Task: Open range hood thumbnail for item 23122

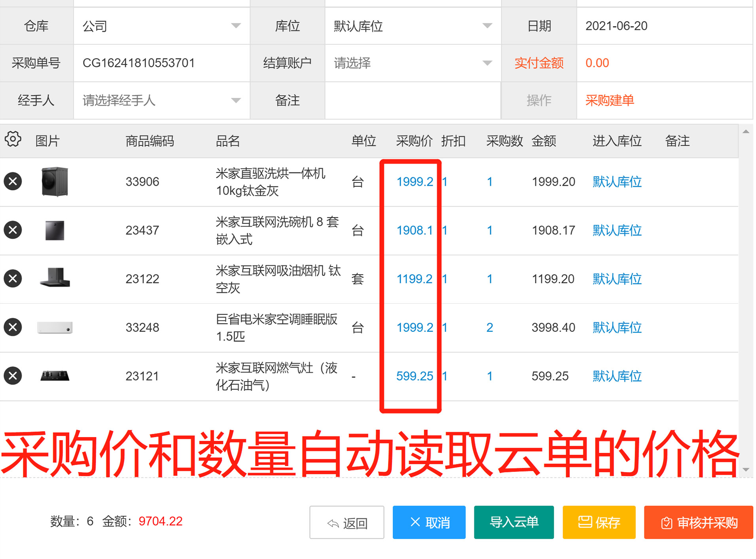Action: (x=55, y=277)
